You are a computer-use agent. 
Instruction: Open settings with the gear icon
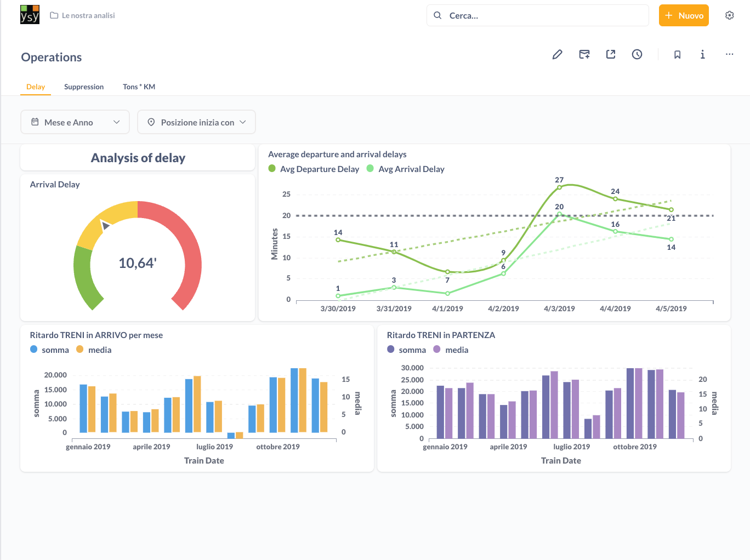click(729, 15)
